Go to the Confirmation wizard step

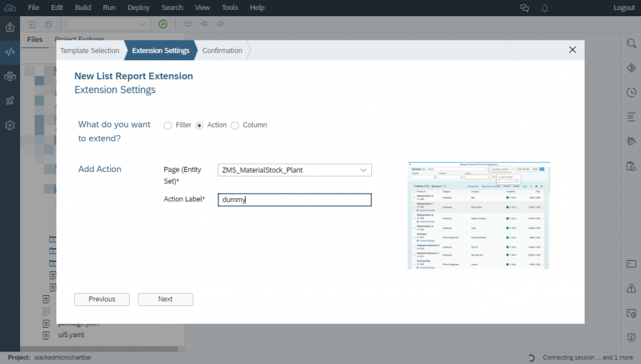222,51
